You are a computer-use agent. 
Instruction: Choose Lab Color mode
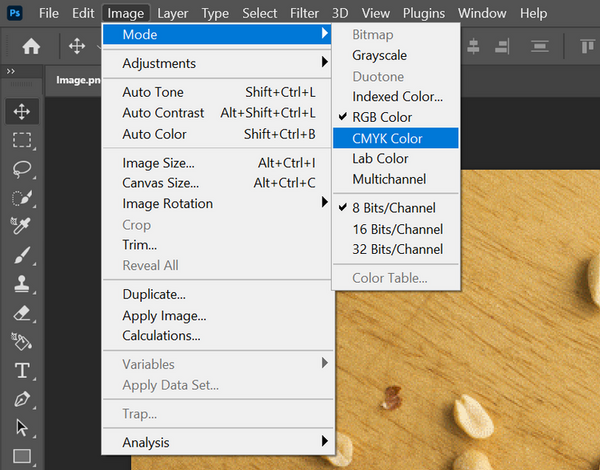tap(396, 159)
